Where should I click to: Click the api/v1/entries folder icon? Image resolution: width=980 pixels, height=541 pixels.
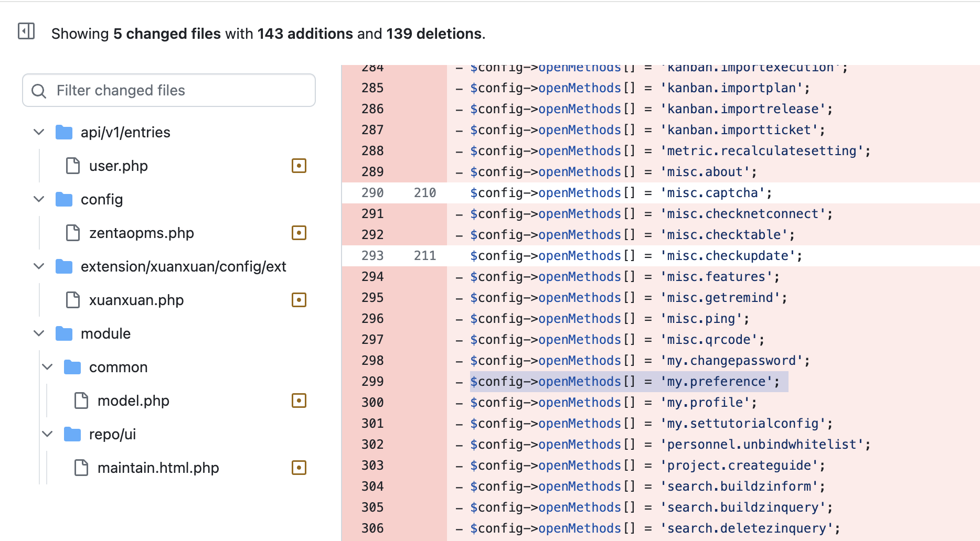pyautogui.click(x=64, y=132)
